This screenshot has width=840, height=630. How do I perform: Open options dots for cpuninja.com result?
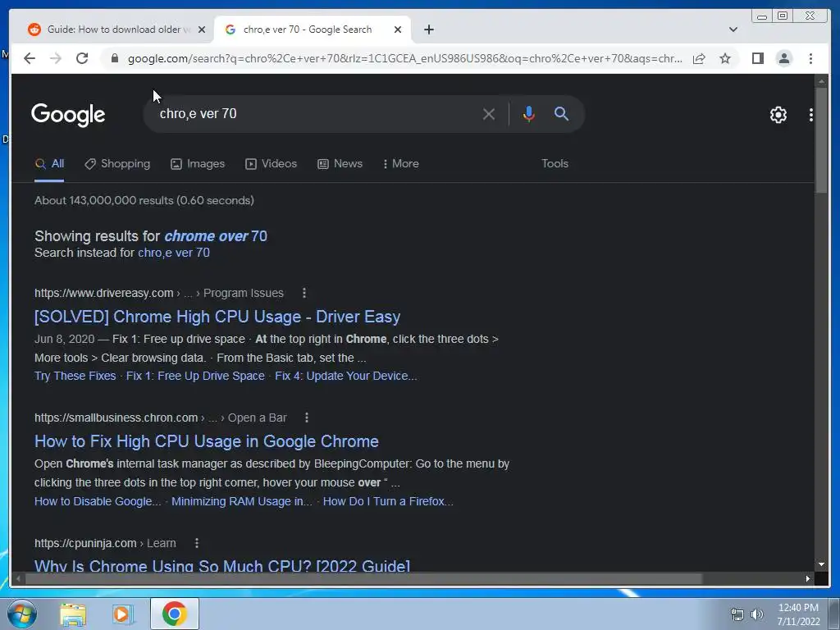click(x=197, y=543)
